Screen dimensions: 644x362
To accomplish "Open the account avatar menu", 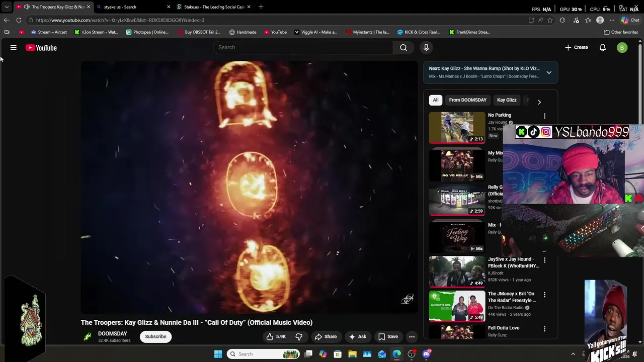I will (x=622, y=48).
